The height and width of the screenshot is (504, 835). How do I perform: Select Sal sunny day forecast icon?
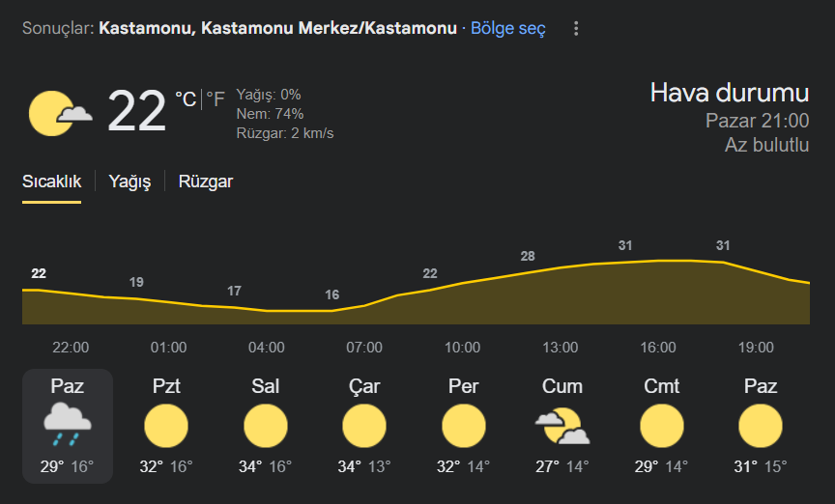tap(265, 426)
